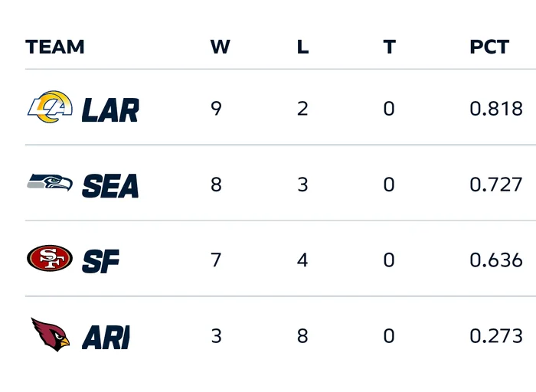Select the Cardinals' 0.273 percentage cell
Screen dimensions: 536x392
click(x=496, y=335)
